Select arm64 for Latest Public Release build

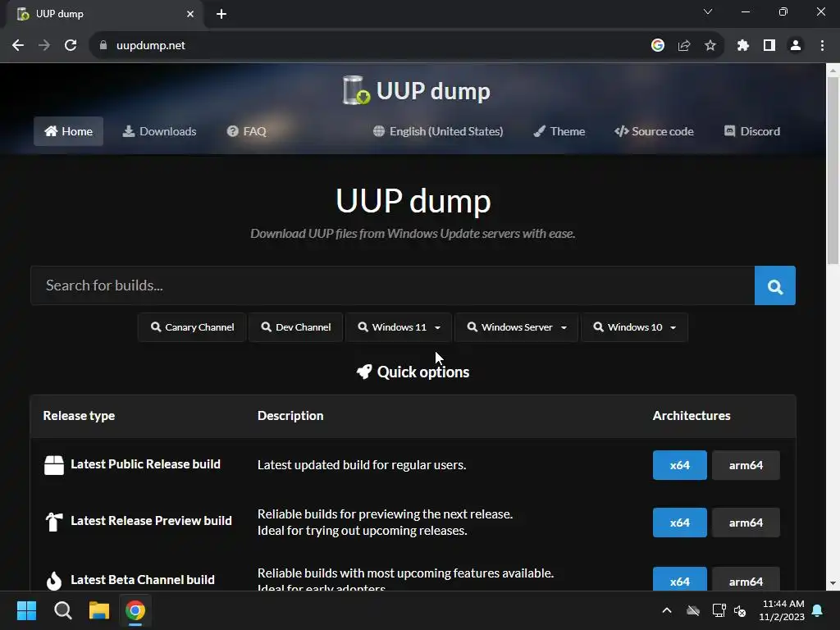(746, 465)
